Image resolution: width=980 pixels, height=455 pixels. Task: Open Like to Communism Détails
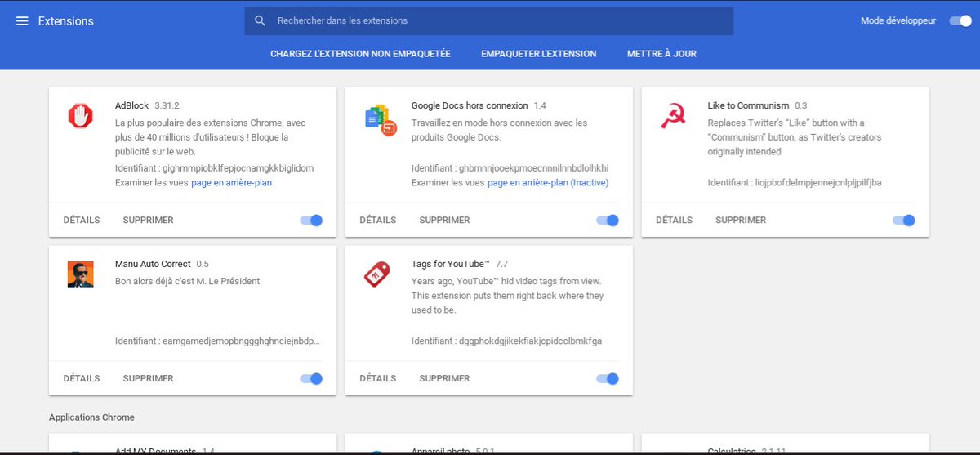click(x=675, y=220)
